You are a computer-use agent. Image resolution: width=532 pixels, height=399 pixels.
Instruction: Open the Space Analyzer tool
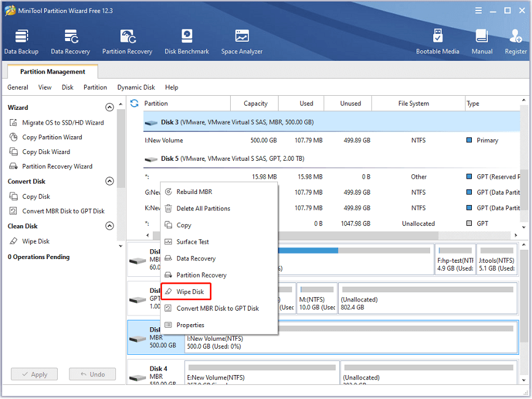[242, 42]
